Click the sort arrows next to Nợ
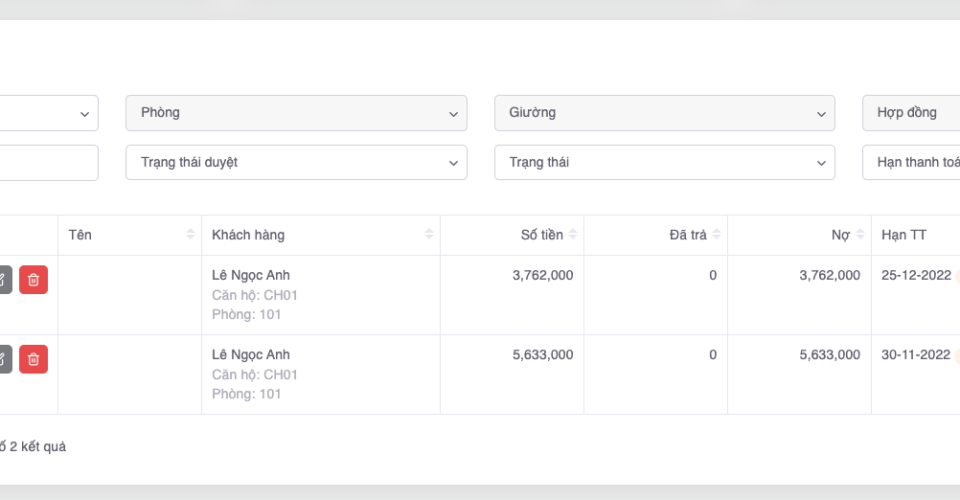The image size is (960, 500). (860, 235)
